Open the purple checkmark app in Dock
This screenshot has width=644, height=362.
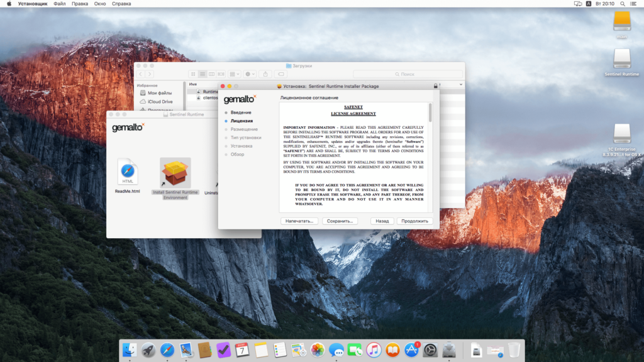[x=223, y=350]
